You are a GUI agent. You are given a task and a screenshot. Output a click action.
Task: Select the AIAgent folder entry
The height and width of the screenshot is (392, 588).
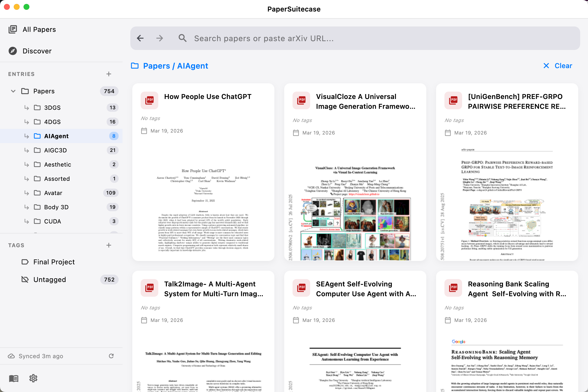coord(56,136)
